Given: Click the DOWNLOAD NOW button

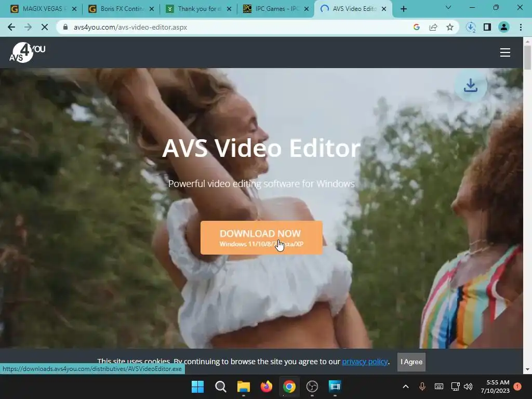Looking at the screenshot, I should pos(261,237).
